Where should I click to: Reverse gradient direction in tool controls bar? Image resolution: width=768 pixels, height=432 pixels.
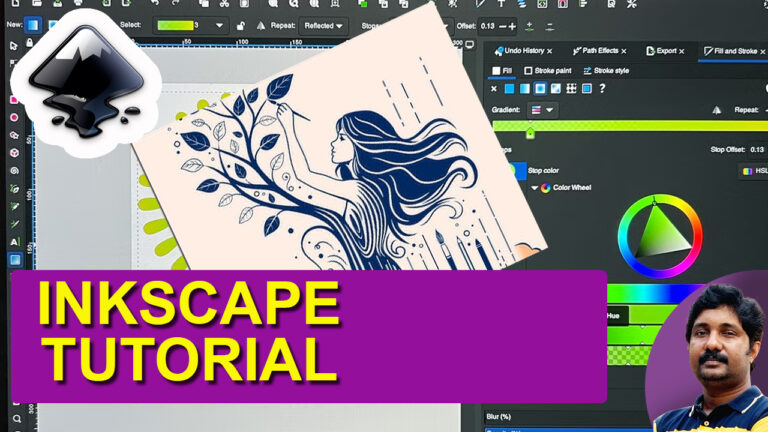coord(261,25)
